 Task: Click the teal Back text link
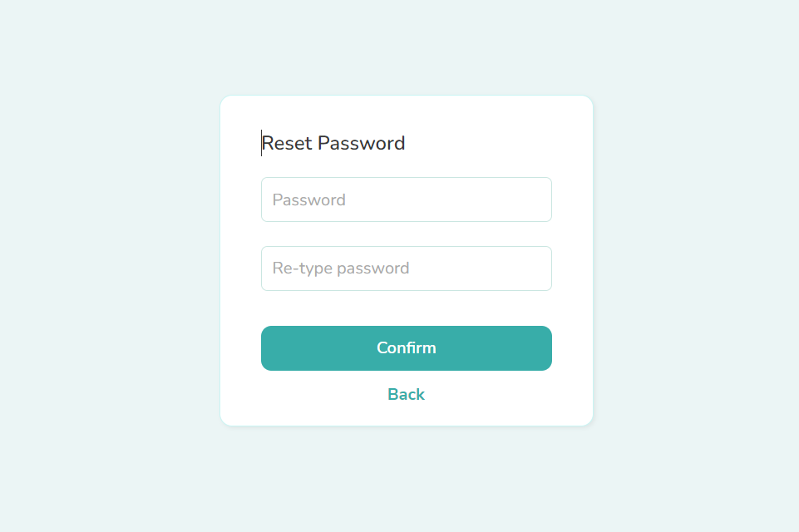(406, 395)
